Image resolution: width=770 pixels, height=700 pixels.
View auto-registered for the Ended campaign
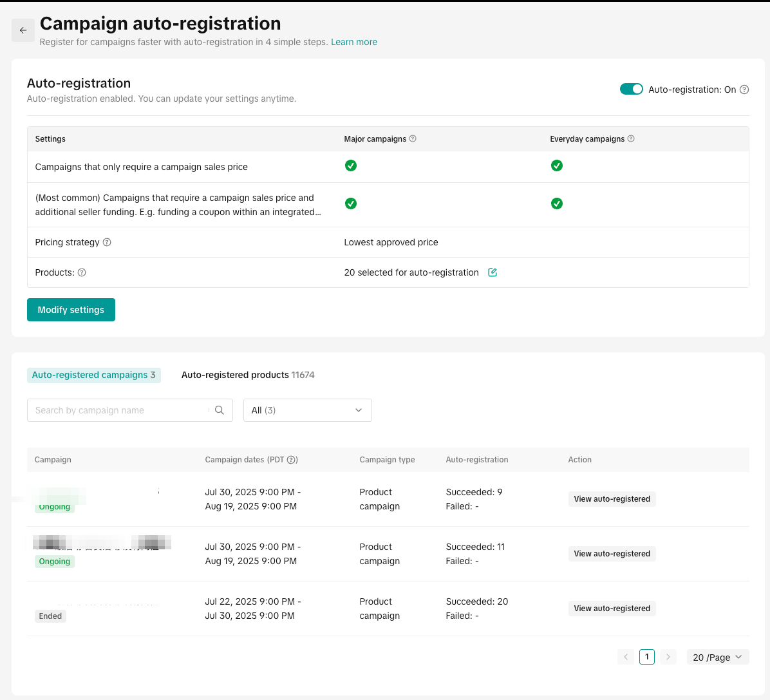(x=612, y=609)
